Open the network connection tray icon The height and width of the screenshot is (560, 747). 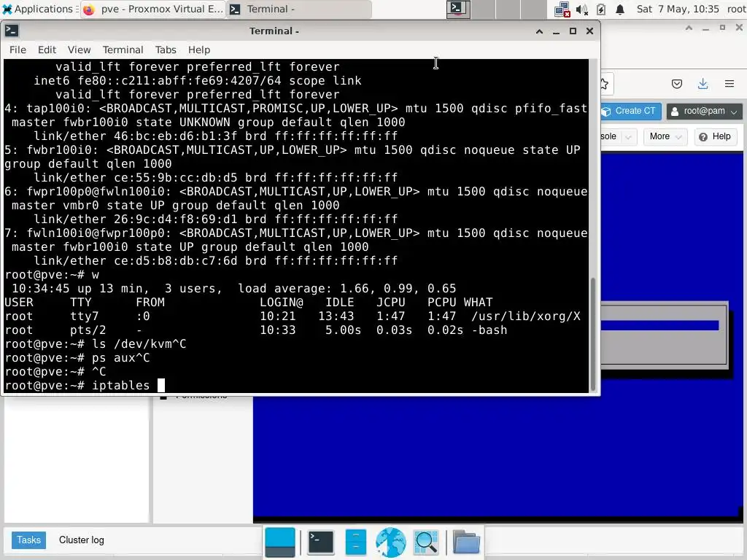562,9
